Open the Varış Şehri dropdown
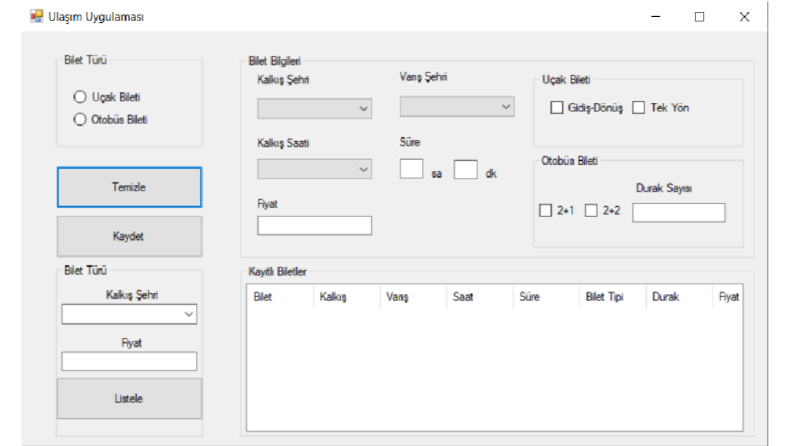Image resolution: width=793 pixels, height=446 pixels. pyautogui.click(x=457, y=107)
